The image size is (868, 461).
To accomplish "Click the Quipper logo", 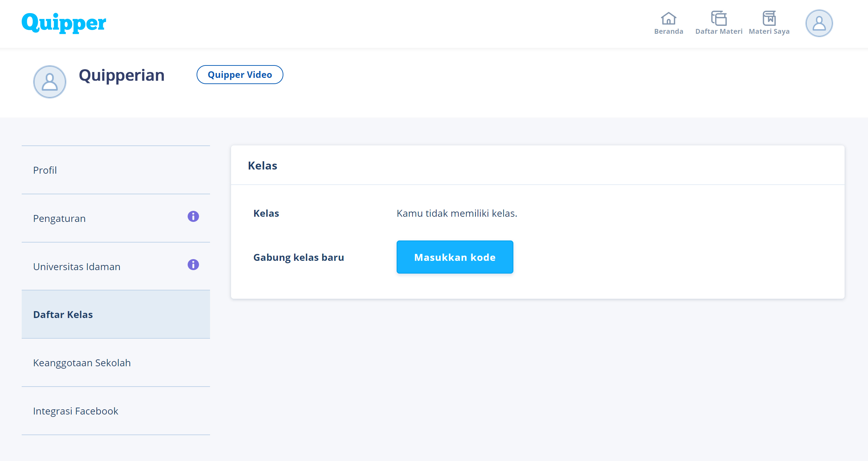I will click(x=64, y=23).
